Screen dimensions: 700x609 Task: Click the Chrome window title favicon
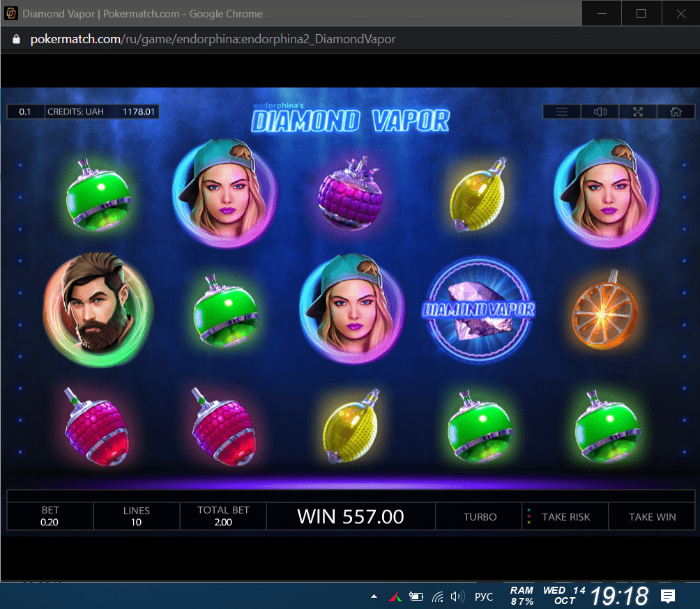(x=11, y=13)
